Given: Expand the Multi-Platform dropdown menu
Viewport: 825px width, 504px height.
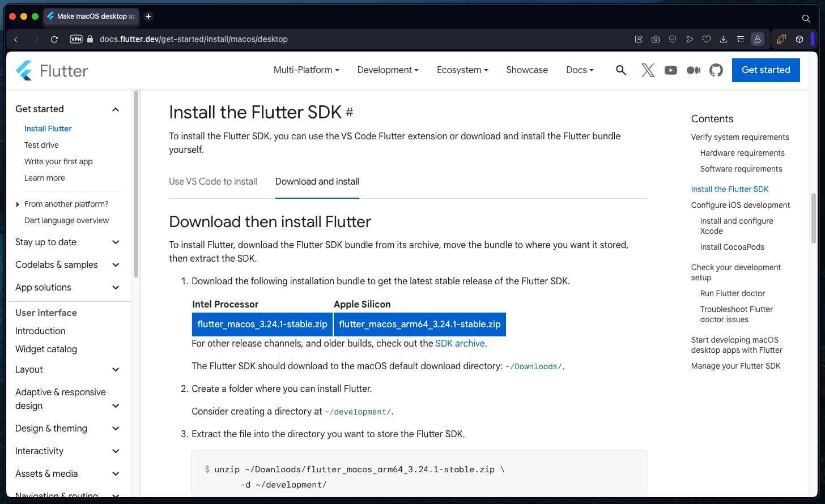Looking at the screenshot, I should tap(306, 70).
